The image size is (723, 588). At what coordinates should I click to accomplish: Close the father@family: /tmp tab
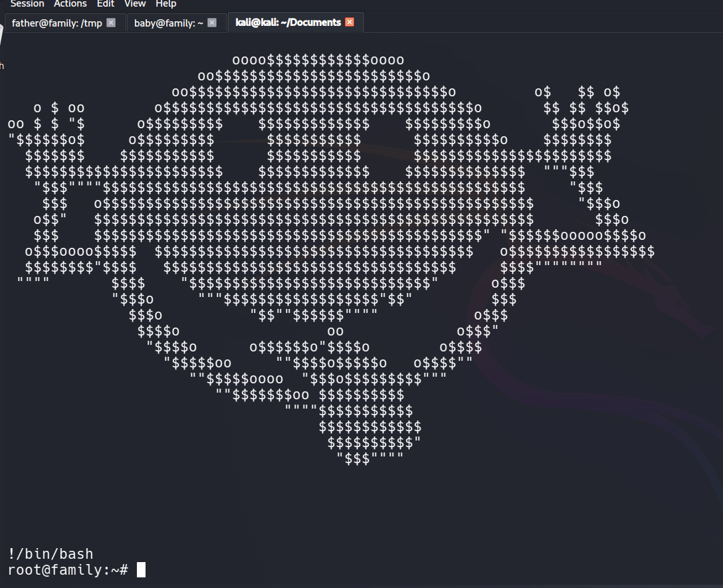click(111, 23)
